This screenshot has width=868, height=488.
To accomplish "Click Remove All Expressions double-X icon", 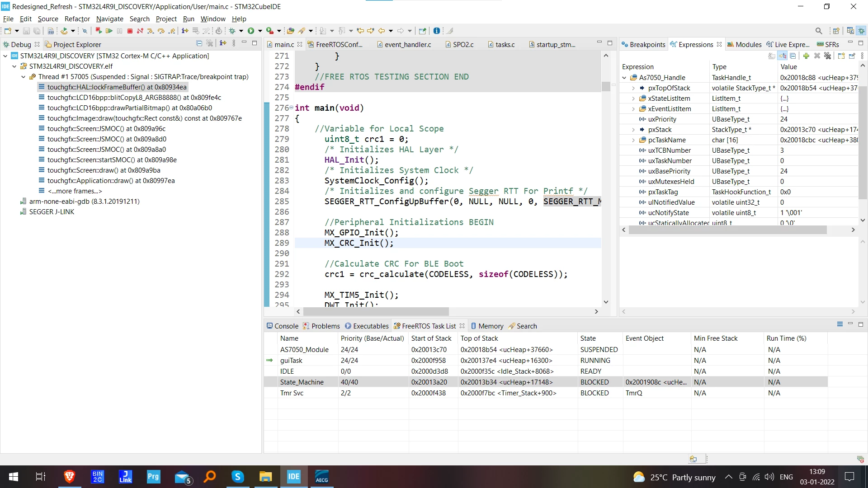I will click(827, 56).
